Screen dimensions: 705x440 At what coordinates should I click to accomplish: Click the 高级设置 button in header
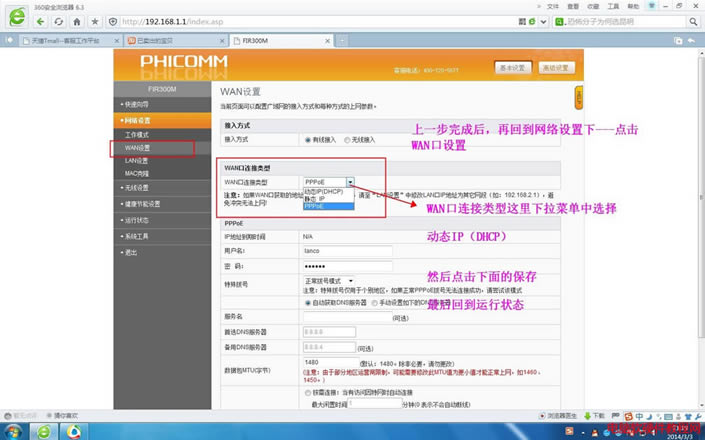555,68
